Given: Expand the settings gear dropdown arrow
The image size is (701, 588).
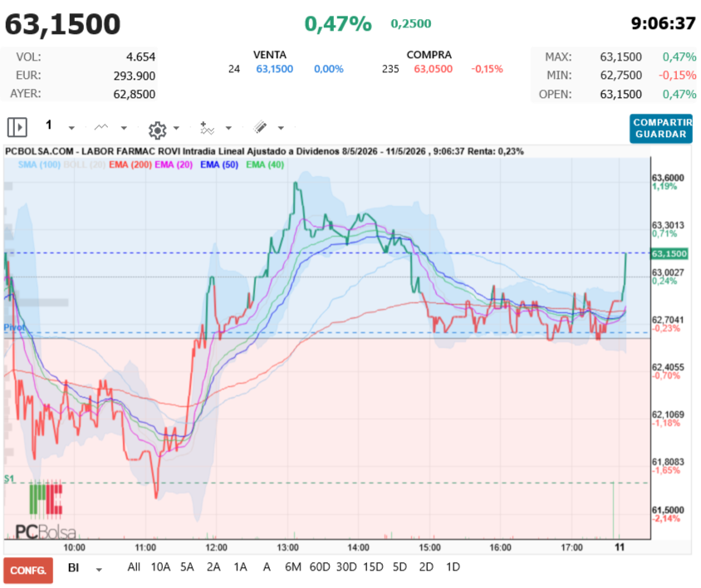Looking at the screenshot, I should [176, 129].
